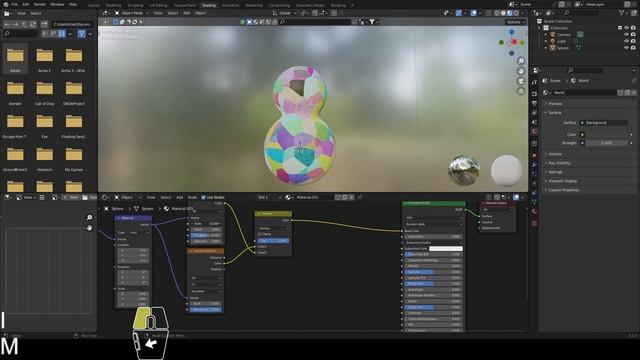The image size is (640, 360).
Task: Open the Help menu
Action: point(73,4)
